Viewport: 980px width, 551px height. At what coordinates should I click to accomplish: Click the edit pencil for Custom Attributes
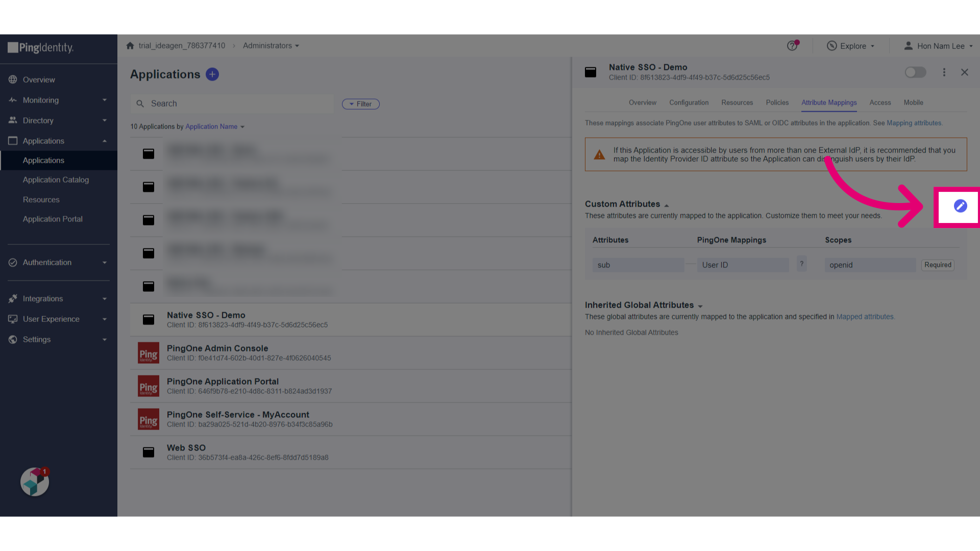pyautogui.click(x=960, y=206)
